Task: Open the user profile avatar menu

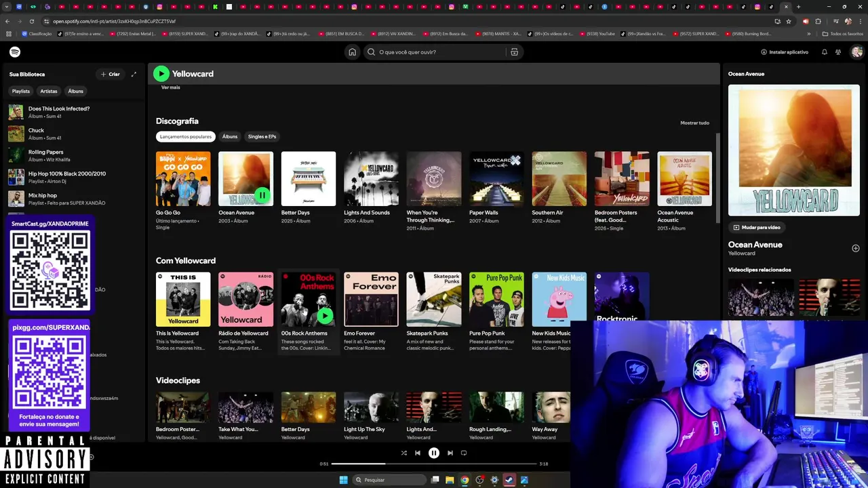Action: (857, 52)
